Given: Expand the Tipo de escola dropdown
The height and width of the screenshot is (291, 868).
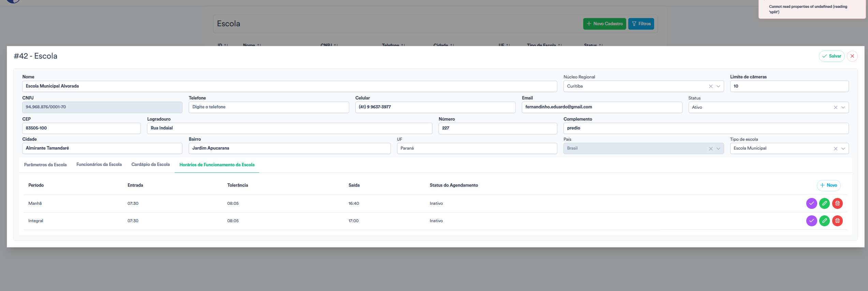Looking at the screenshot, I should click(843, 149).
